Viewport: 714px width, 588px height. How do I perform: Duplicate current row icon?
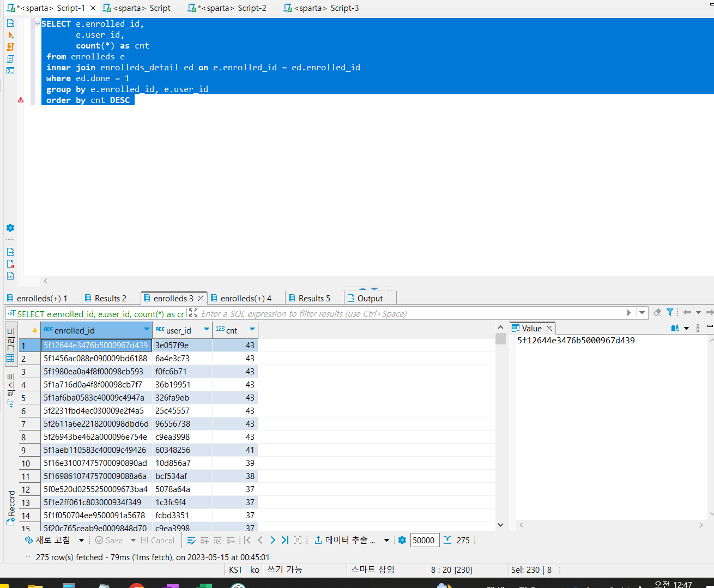pyautogui.click(x=217, y=541)
